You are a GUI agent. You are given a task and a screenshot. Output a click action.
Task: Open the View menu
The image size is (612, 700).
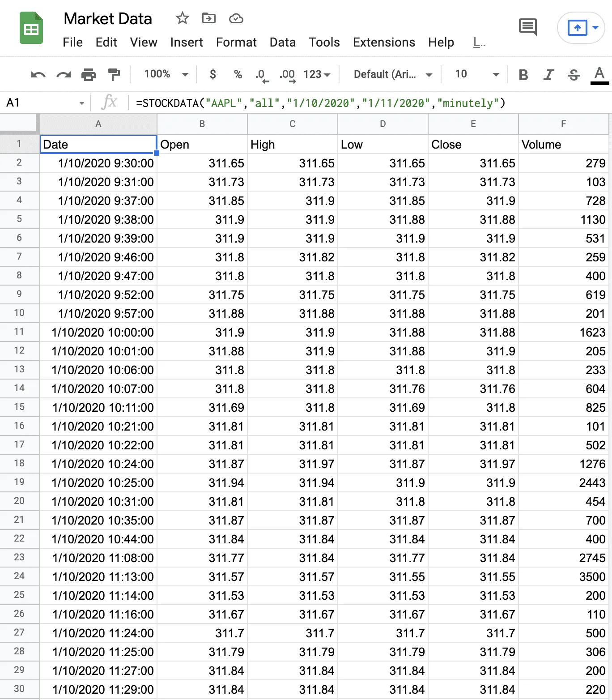144,43
